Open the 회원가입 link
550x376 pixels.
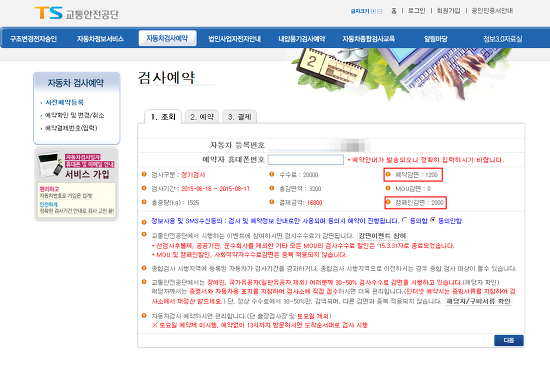[x=448, y=11]
